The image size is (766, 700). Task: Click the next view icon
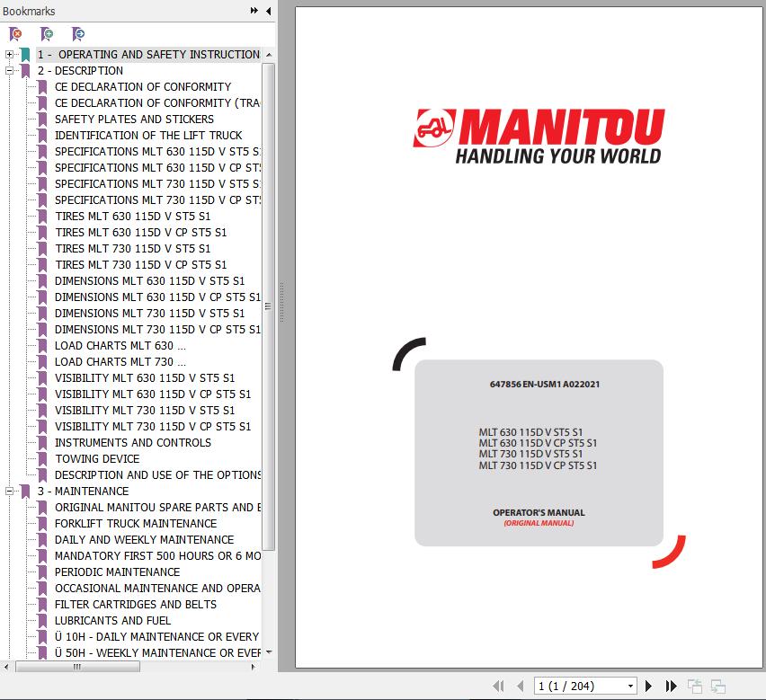coord(717,686)
